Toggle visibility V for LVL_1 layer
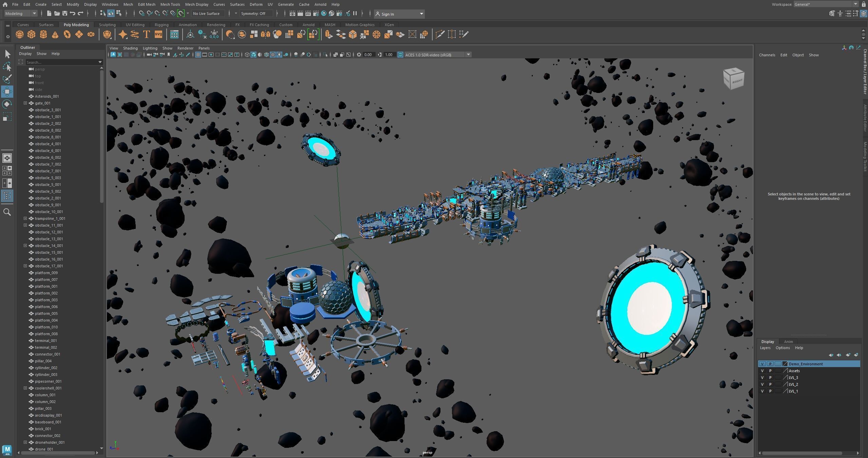Screen dimensions: 868x458 point(762,391)
